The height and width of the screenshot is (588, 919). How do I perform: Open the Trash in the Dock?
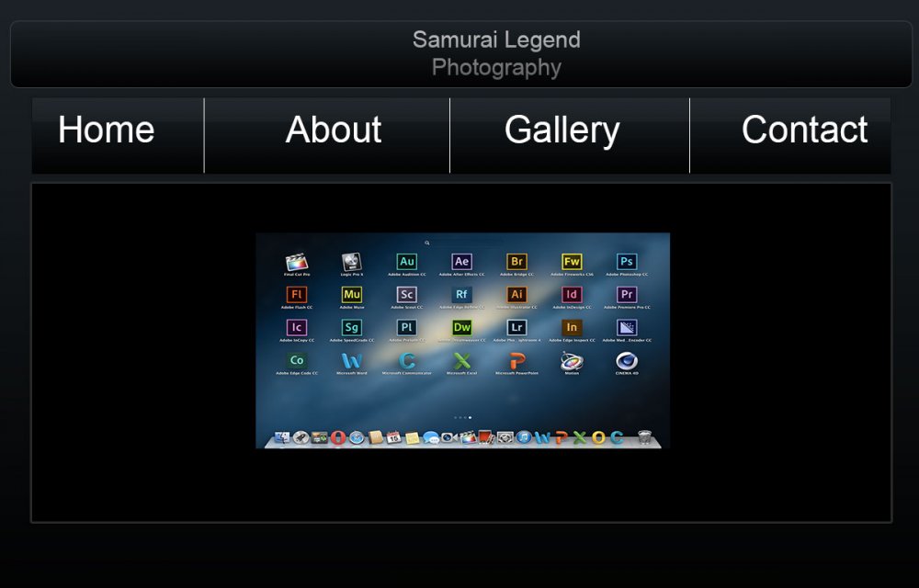tap(644, 437)
